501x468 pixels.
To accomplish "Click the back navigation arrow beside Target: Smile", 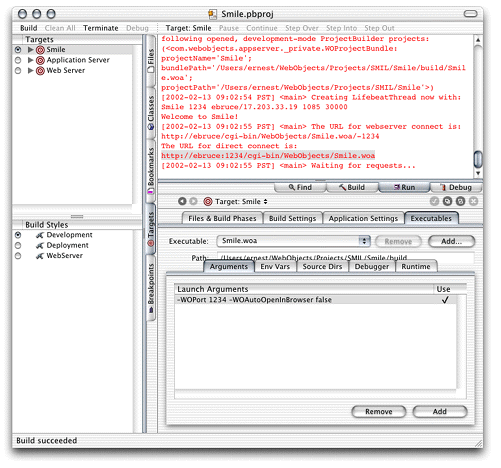I will (182, 201).
